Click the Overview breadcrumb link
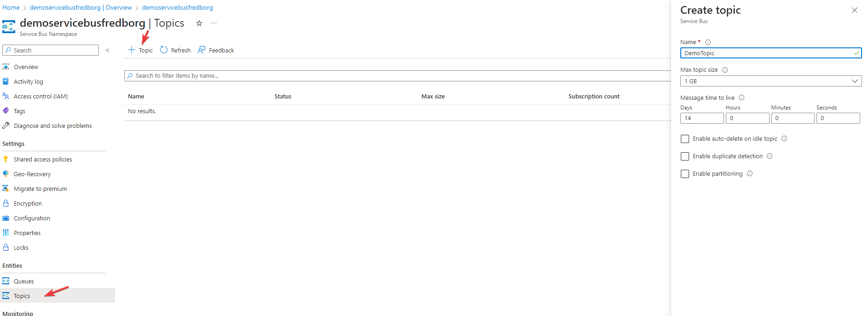Screen dimensions: 868x316 pos(80,8)
